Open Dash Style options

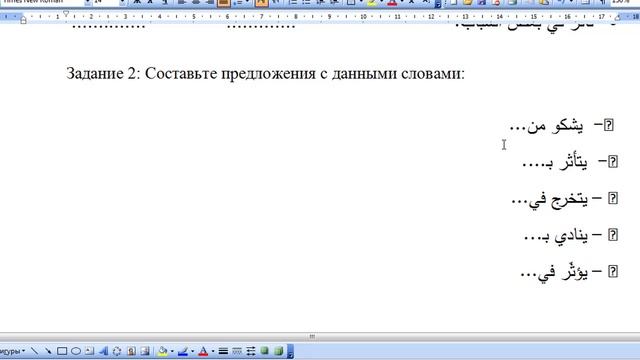(x=237, y=351)
